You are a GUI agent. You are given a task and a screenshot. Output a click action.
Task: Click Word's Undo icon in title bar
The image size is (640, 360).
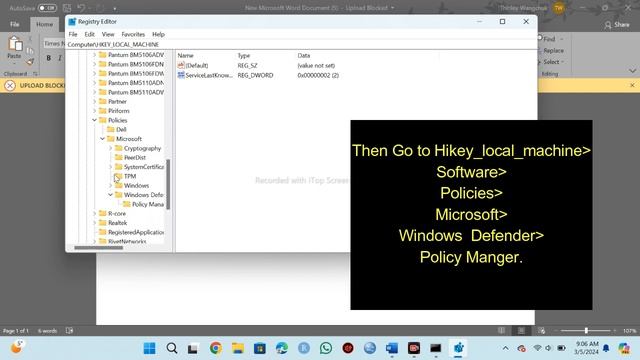point(81,8)
